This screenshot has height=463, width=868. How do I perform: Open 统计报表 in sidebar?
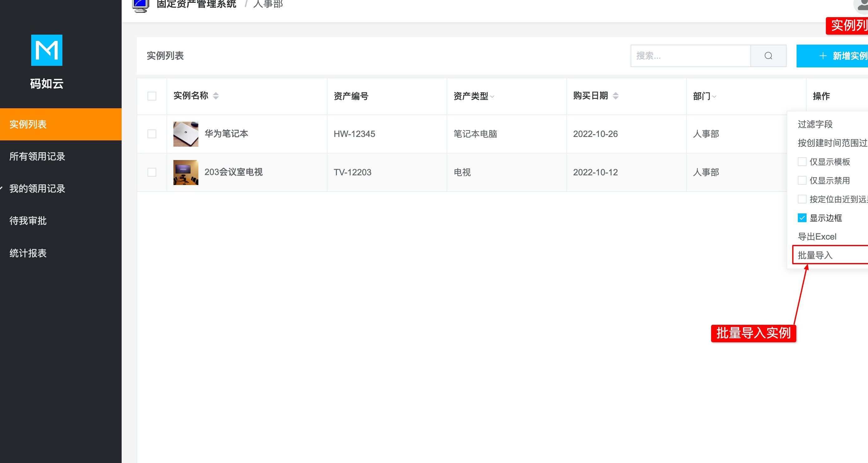coord(61,253)
